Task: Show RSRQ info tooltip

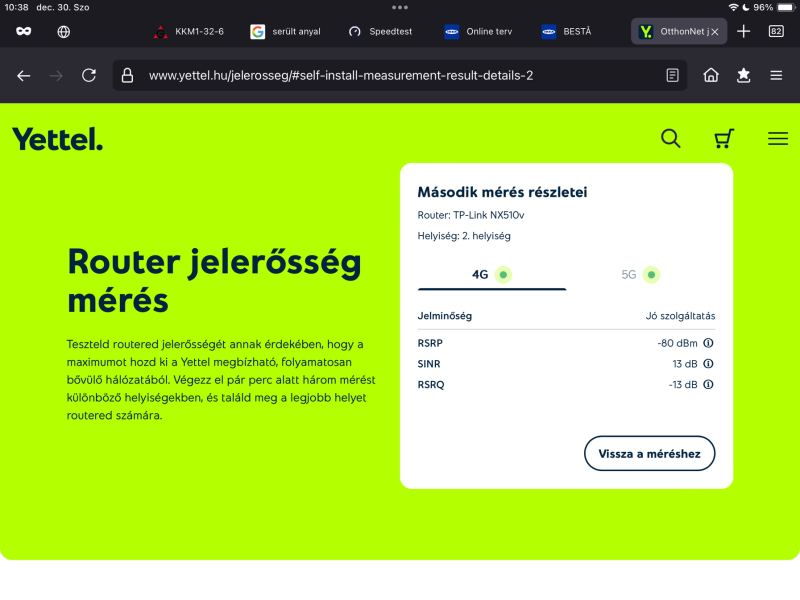Action: pos(708,385)
